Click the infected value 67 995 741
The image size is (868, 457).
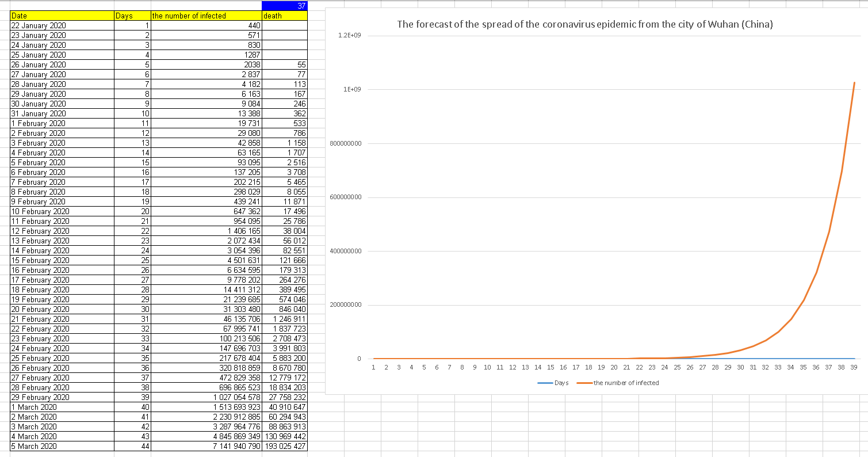click(x=206, y=329)
